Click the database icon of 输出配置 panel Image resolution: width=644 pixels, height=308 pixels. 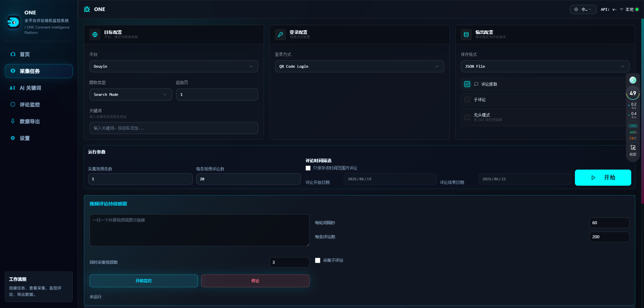pyautogui.click(x=466, y=35)
